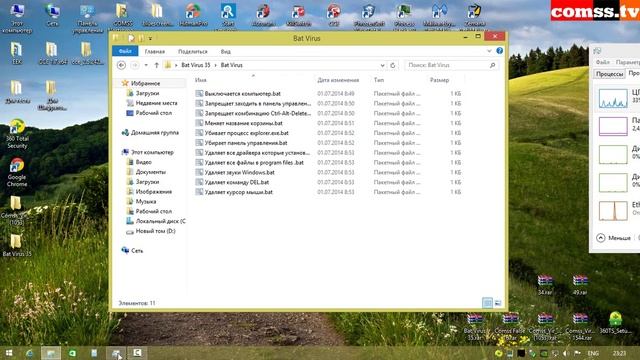Screen dimensions: 640x360
Task: Switch to details view layout icon
Action: click(487, 303)
